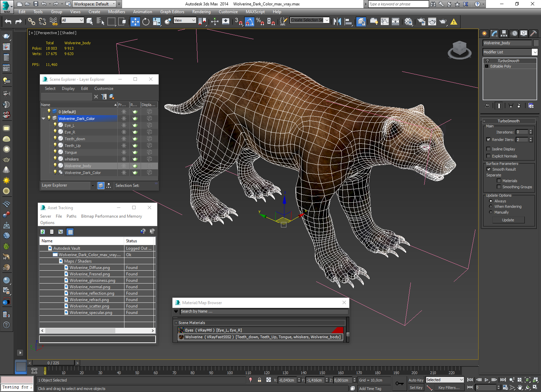Click the Asset Tracking horizontal scrollbar
The height and width of the screenshot is (392, 541).
click(97, 330)
